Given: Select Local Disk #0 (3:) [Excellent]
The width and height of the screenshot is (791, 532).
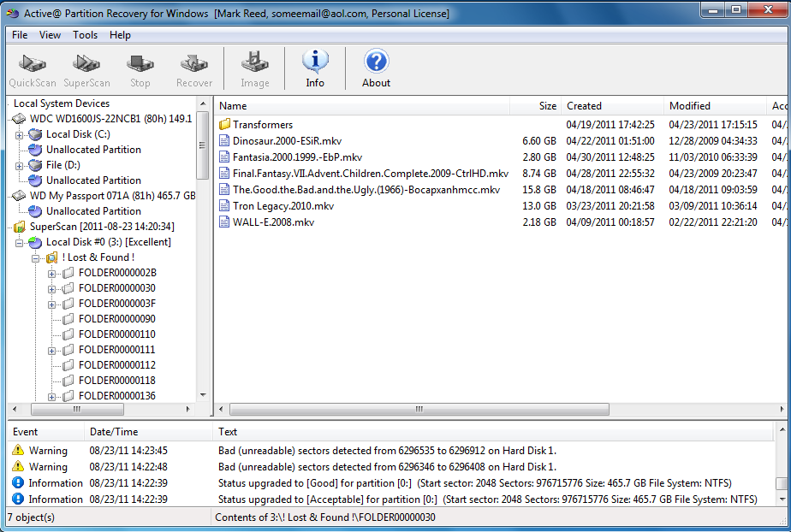Looking at the screenshot, I should [109, 242].
